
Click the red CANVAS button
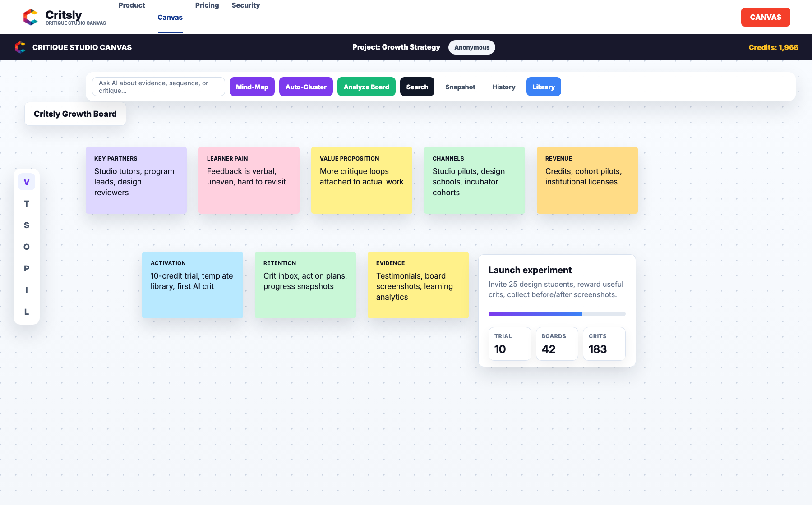(x=766, y=17)
